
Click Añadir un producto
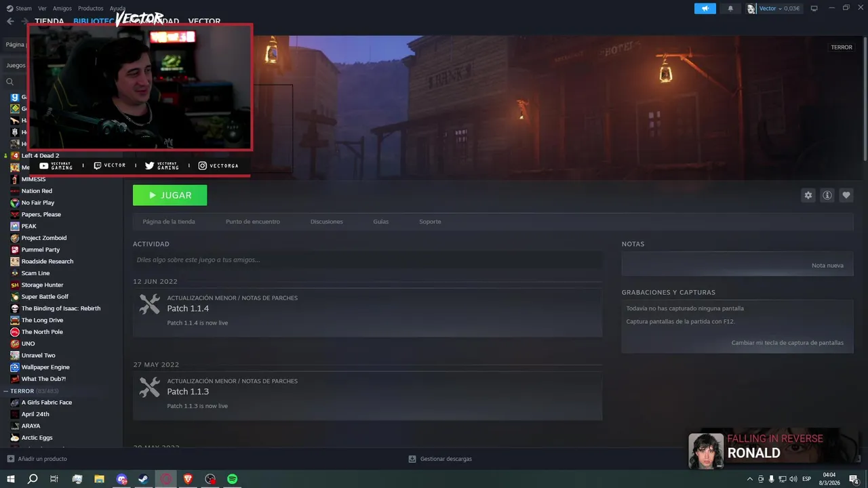click(x=42, y=459)
